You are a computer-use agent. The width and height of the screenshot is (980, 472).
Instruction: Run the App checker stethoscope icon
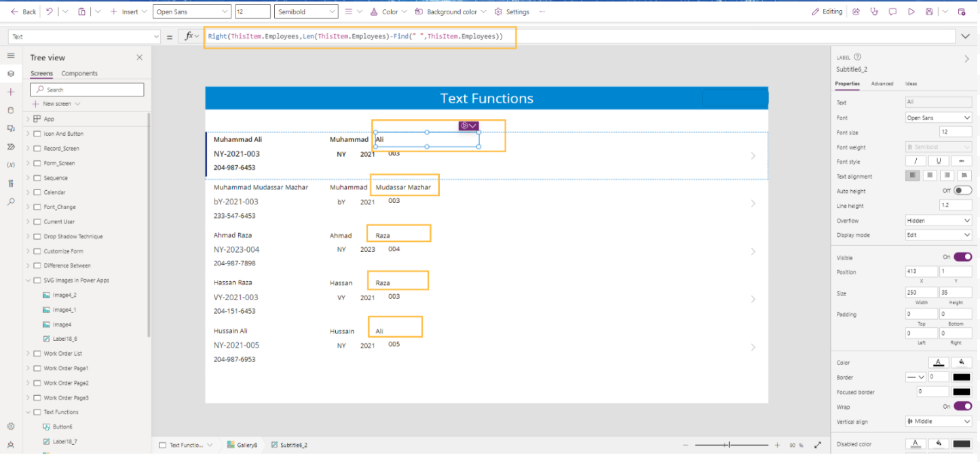point(874,12)
